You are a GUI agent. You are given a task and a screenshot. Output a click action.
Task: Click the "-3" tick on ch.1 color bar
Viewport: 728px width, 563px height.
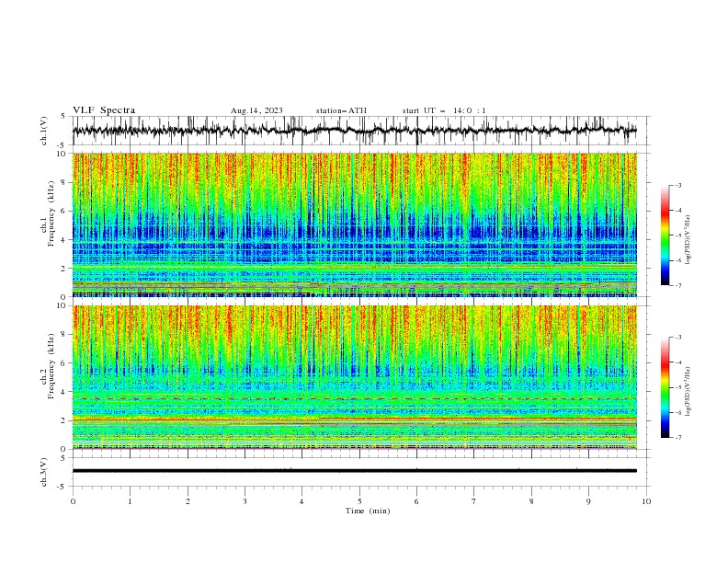(677, 185)
